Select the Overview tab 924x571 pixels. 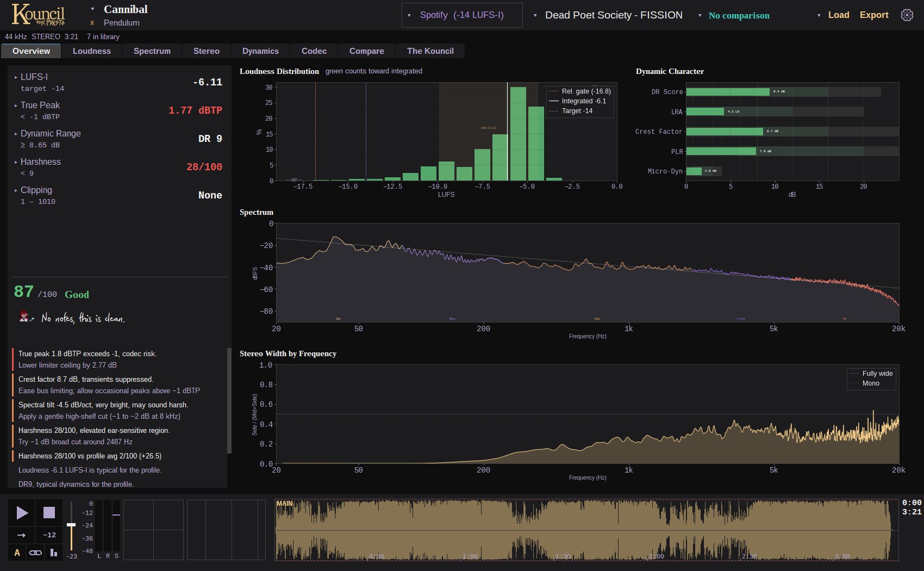pos(32,51)
